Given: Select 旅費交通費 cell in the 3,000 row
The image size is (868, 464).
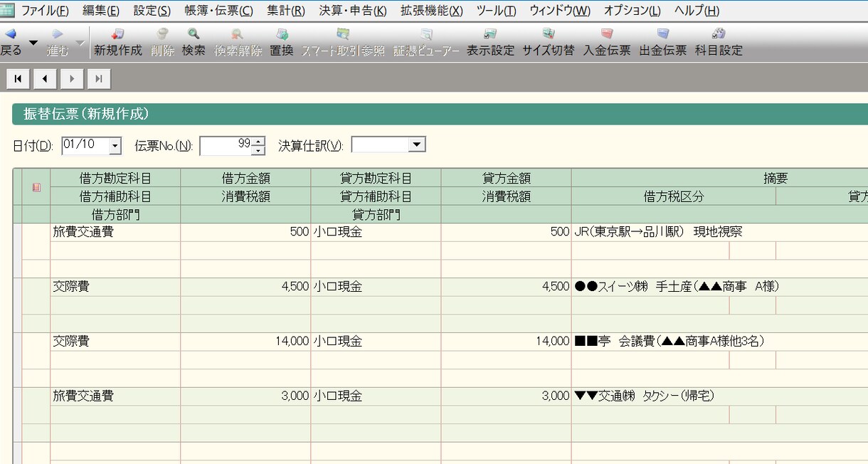Looking at the screenshot, I should pyautogui.click(x=115, y=396).
